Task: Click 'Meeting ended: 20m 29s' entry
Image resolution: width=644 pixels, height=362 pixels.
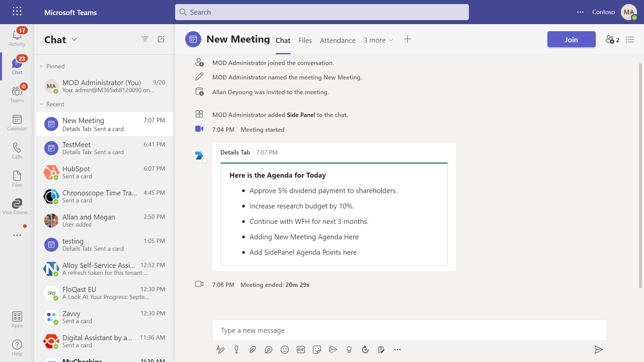Action: (x=275, y=285)
